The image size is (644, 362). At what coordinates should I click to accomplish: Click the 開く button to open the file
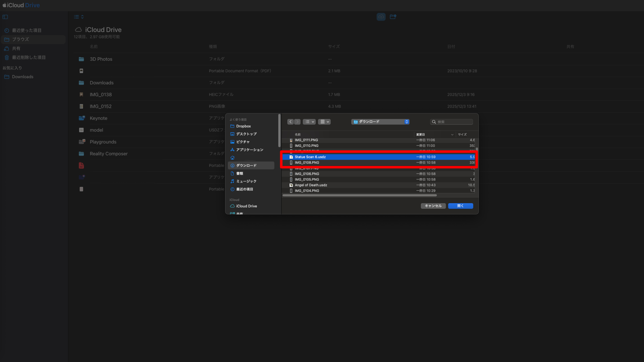coord(460,206)
